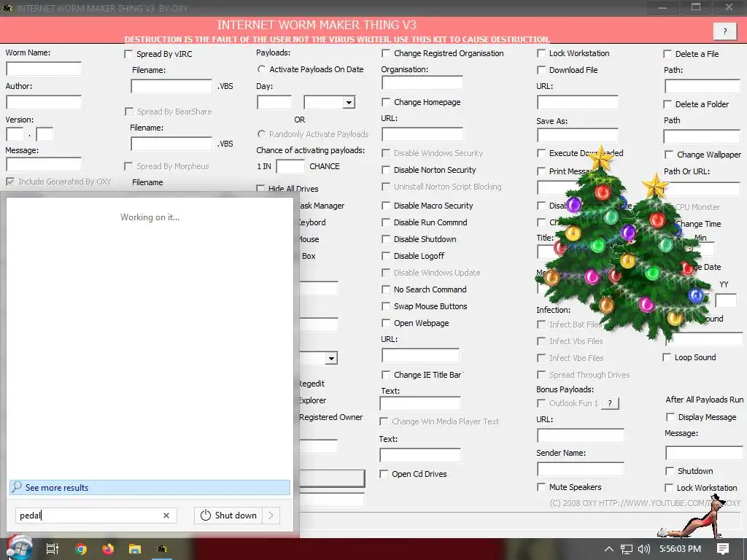Tick Disable Logoff
The image size is (747, 560).
tap(386, 256)
